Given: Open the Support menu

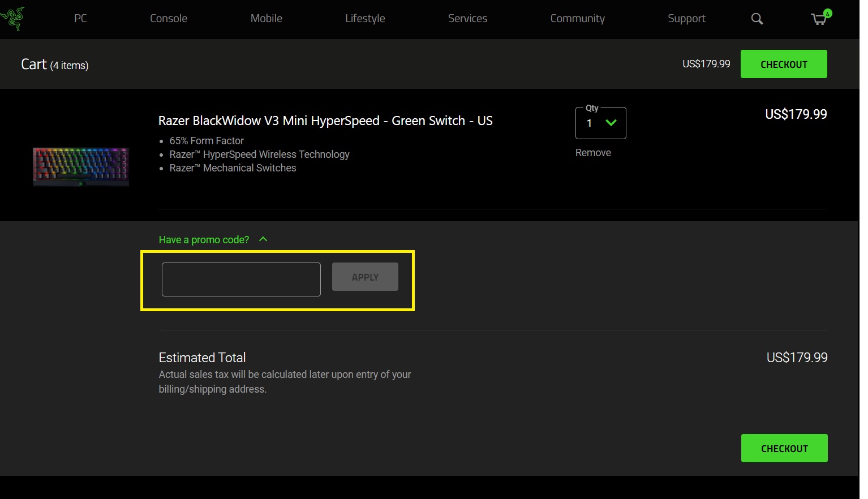Looking at the screenshot, I should (686, 19).
